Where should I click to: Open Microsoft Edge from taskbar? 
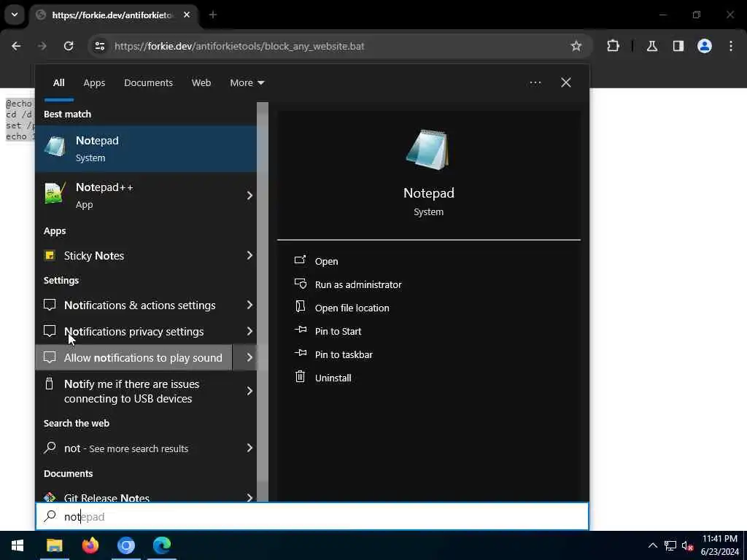(162, 545)
